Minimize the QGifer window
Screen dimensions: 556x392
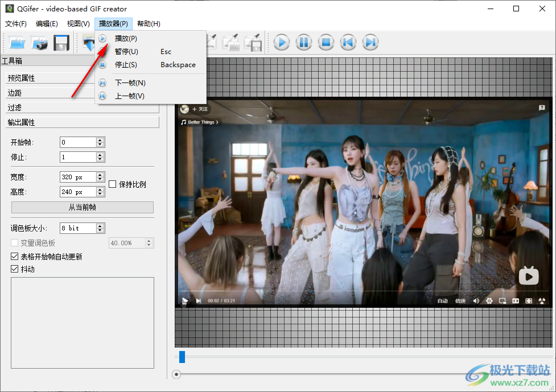click(x=491, y=9)
